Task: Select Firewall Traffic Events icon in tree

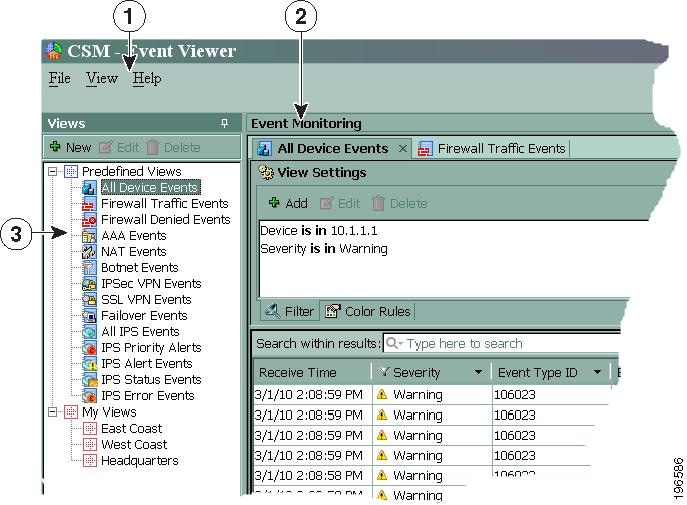Action: pos(89,204)
